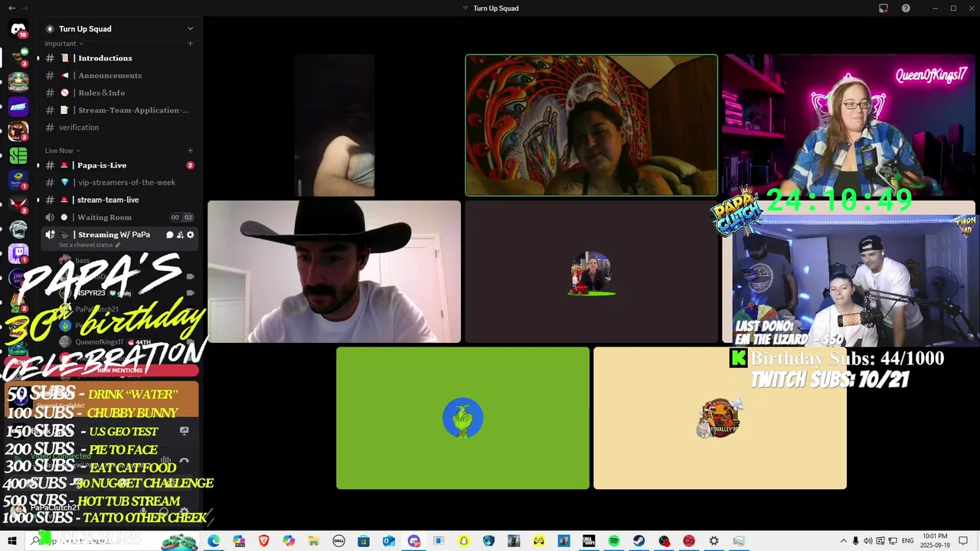Open Outlook from the taskbar
Screen dimensions: 980x551
(x=389, y=541)
